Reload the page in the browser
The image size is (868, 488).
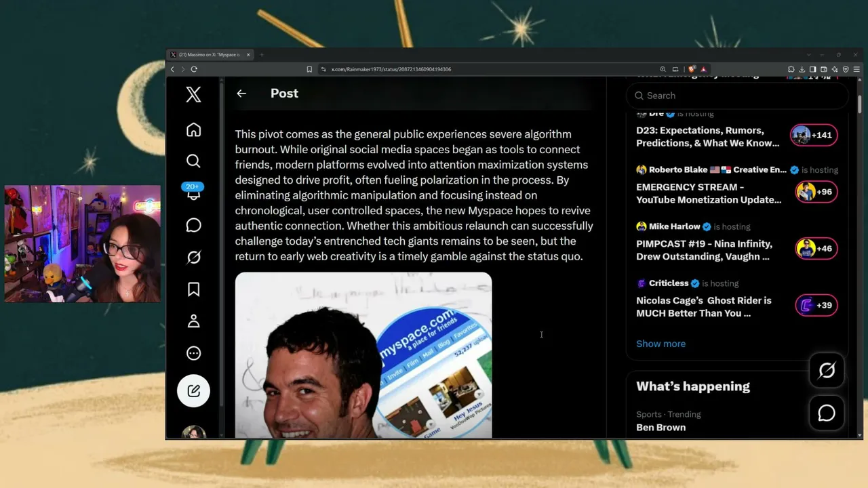click(194, 69)
